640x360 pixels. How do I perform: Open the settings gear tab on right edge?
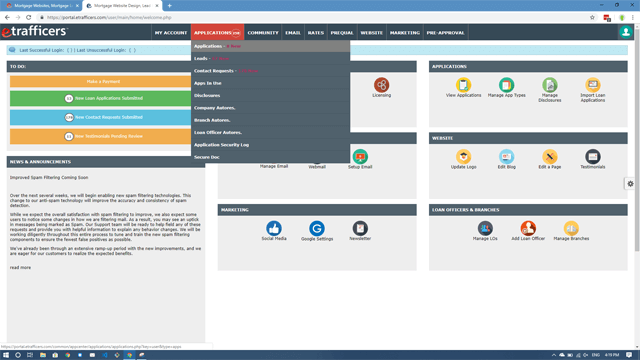(630, 184)
